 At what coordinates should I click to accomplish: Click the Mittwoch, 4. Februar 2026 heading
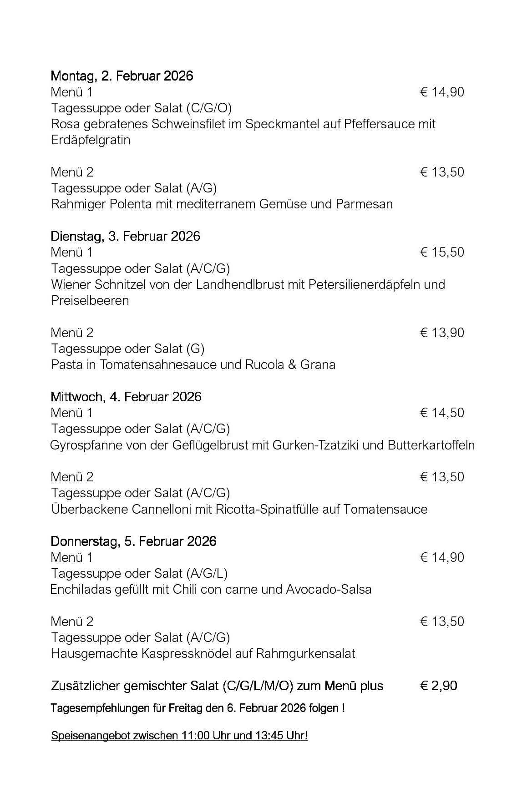pos(126,397)
